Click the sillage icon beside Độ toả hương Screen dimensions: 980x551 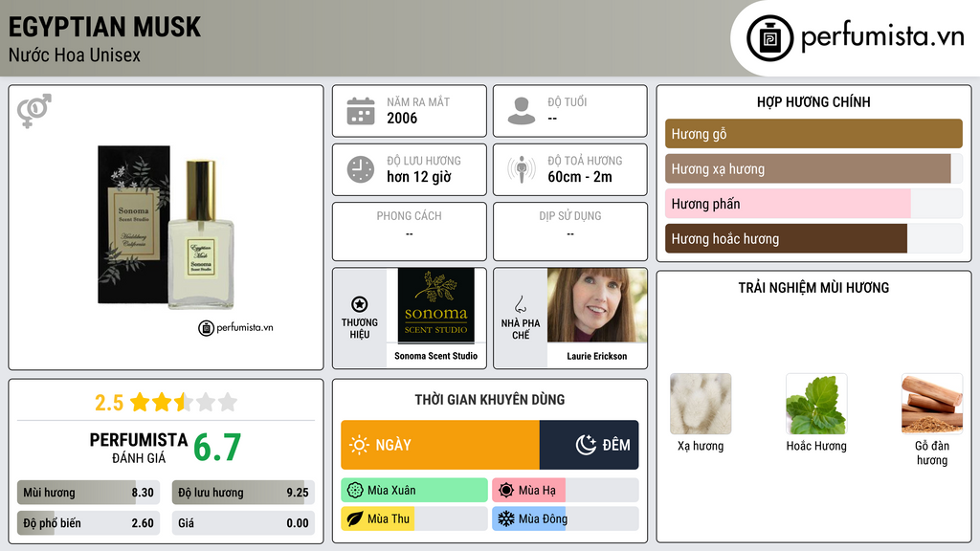(x=522, y=169)
